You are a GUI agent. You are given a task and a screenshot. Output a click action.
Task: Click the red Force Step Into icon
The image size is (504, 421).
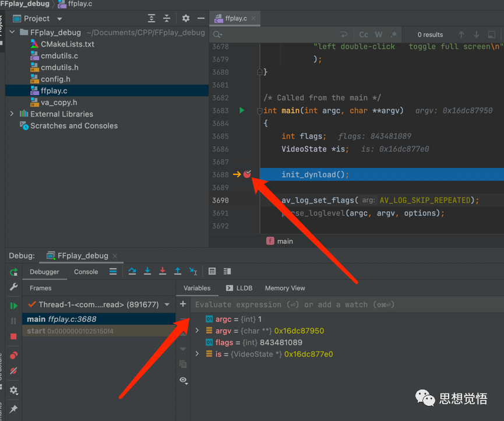[163, 271]
